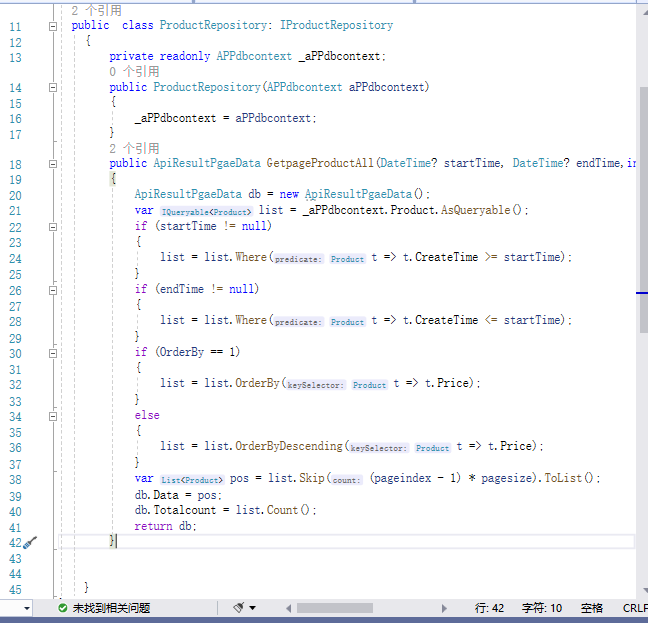The height and width of the screenshot is (623, 648).
Task: Click the '字符: 10' character indicator
Action: pos(542,608)
